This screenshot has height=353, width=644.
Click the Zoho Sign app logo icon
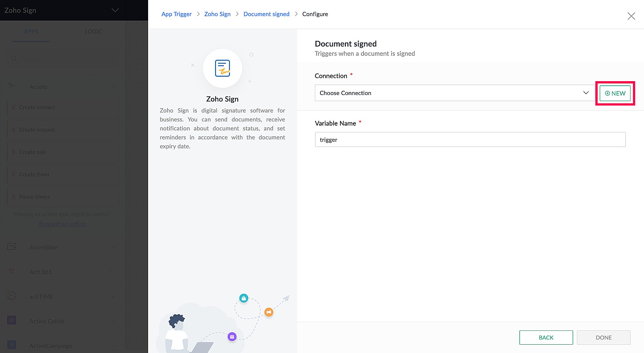(x=223, y=68)
